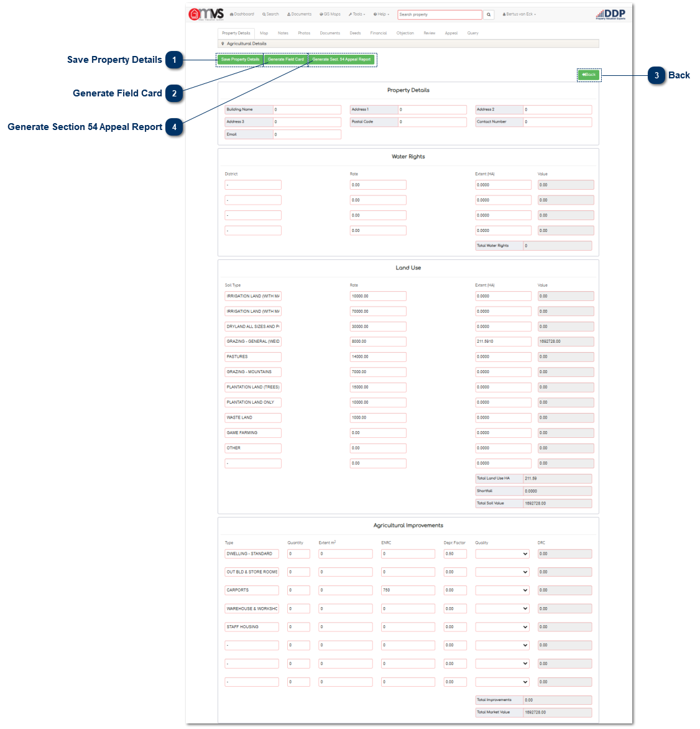Click the Building Name input field

[x=307, y=109]
